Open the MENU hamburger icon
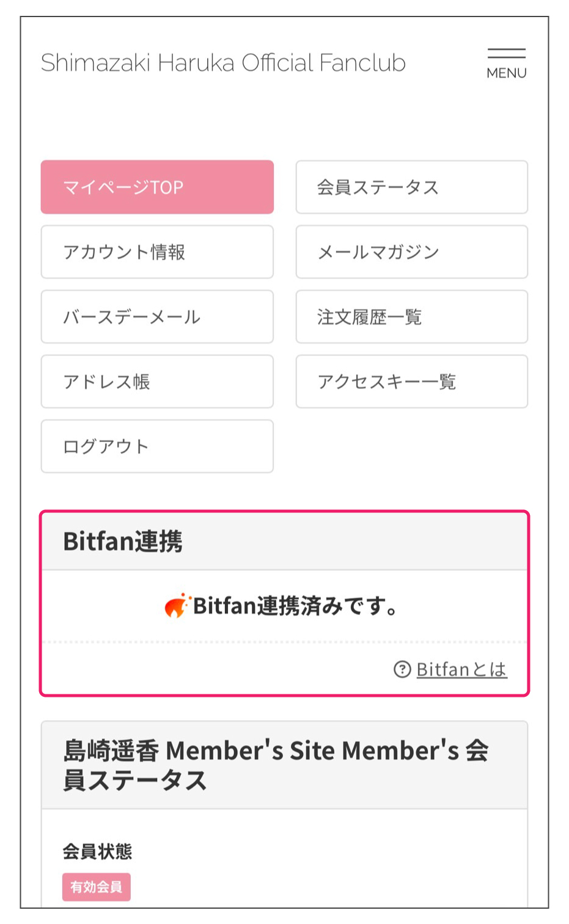 506,63
